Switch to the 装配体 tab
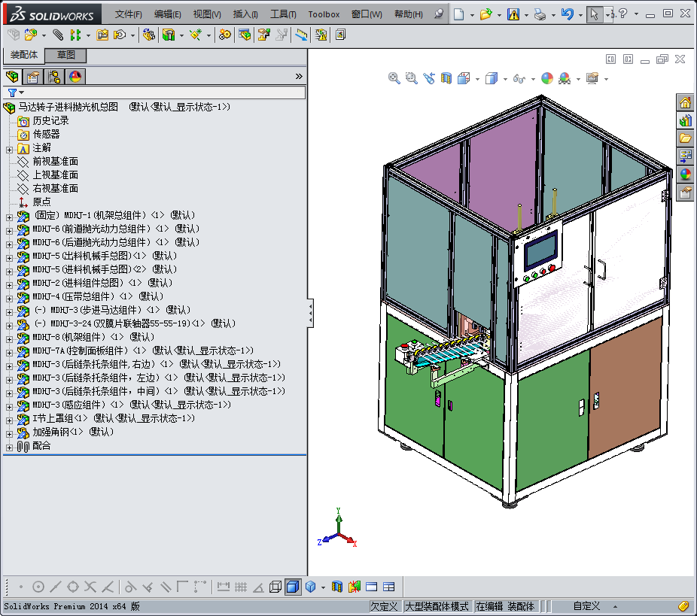 pyautogui.click(x=24, y=55)
